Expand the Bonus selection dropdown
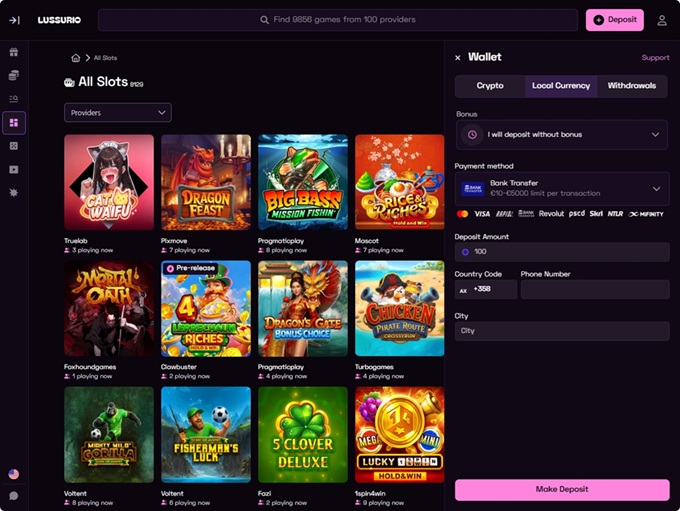 (x=562, y=135)
